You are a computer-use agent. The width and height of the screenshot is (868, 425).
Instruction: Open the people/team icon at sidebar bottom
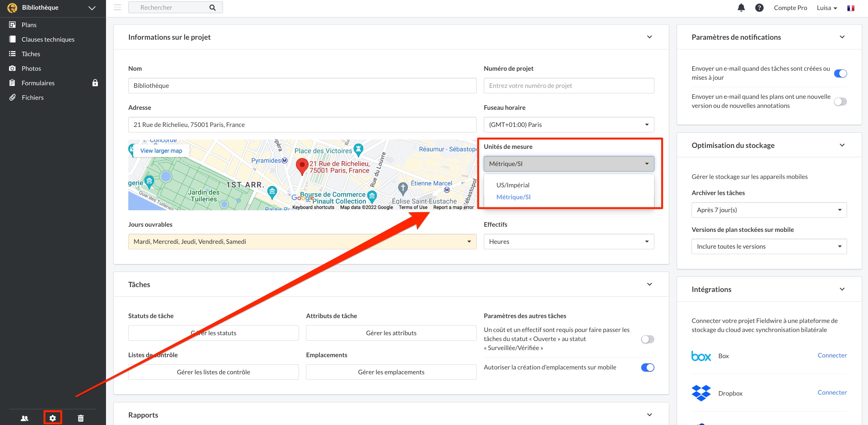(25, 418)
